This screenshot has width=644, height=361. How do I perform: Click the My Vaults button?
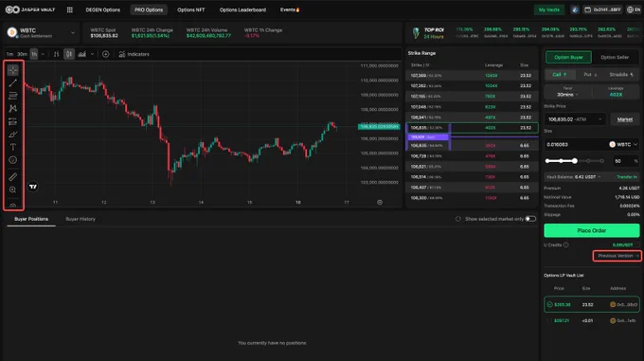pyautogui.click(x=549, y=9)
